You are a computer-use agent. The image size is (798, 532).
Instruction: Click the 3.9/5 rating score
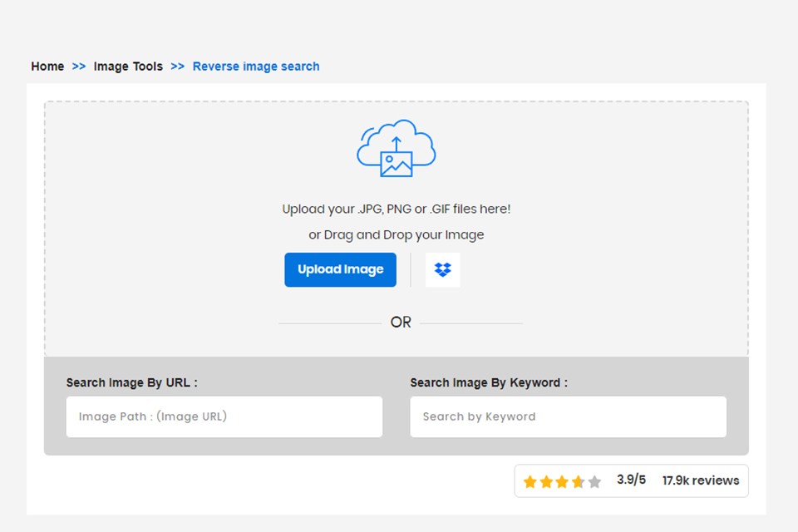pos(631,480)
